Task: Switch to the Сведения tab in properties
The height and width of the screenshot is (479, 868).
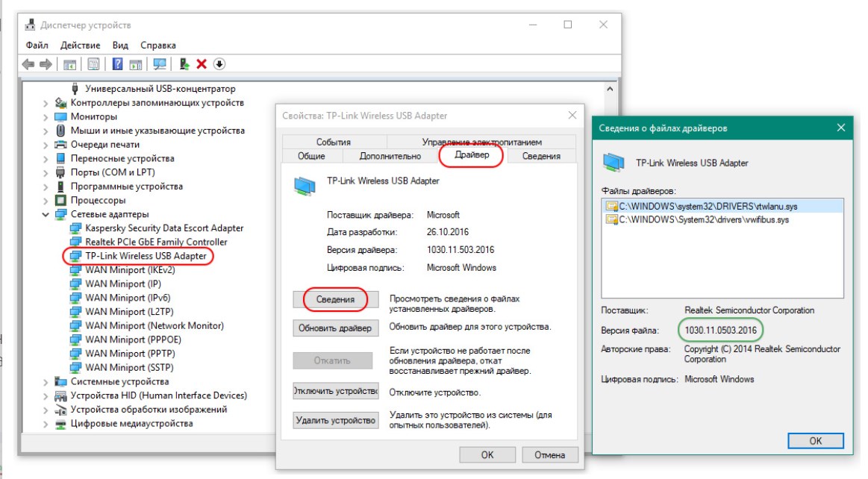Action: click(x=541, y=156)
